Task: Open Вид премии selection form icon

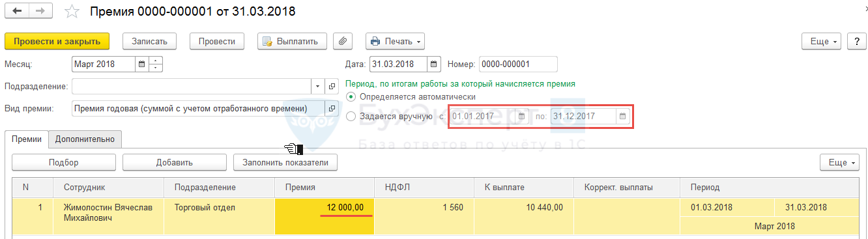Action: coord(331,108)
